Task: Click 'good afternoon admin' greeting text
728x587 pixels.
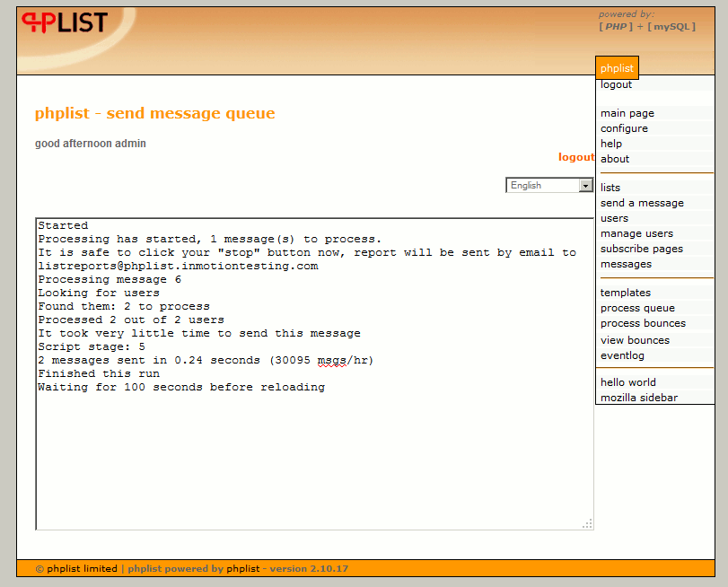Action: point(91,144)
